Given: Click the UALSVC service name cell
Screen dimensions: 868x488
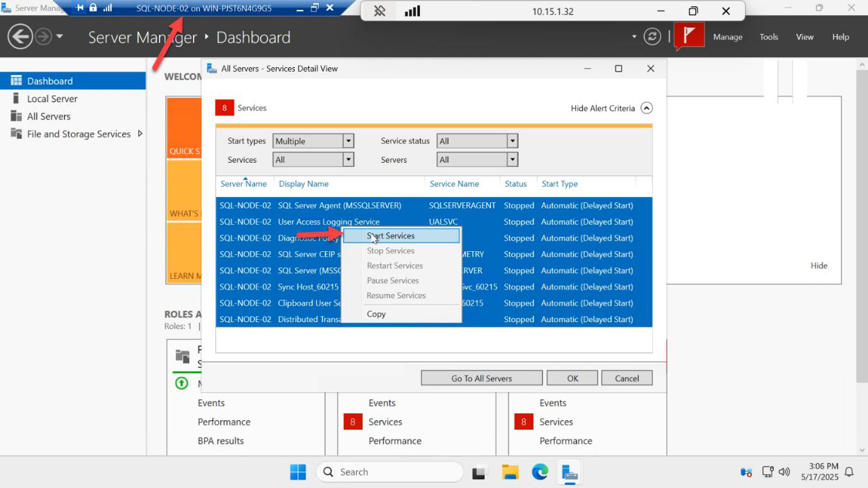Looking at the screenshot, I should pos(443,222).
